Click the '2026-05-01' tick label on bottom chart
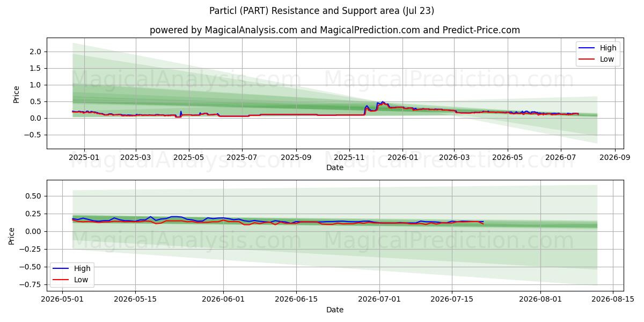The width and height of the screenshot is (644, 322). pyautogui.click(x=63, y=299)
